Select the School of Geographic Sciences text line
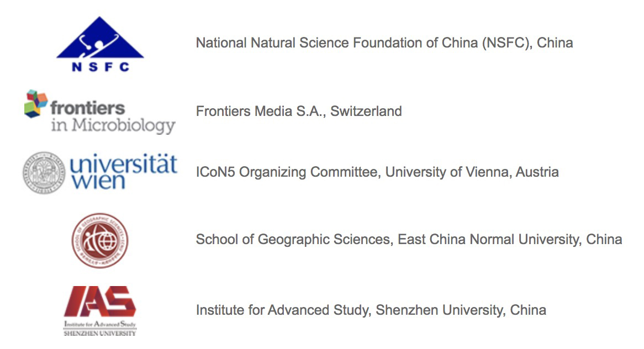Viewport: 644px width, 349px height. (x=409, y=239)
